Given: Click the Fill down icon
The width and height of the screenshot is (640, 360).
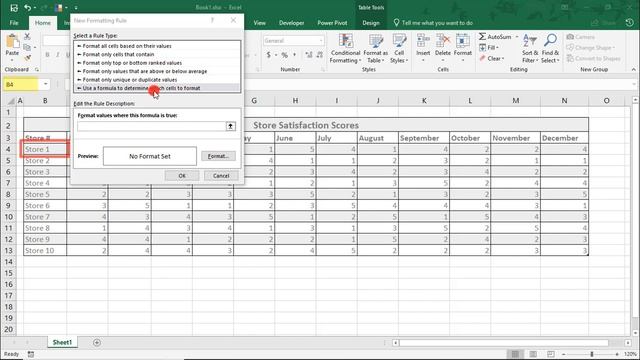Looking at the screenshot, I should (482, 48).
